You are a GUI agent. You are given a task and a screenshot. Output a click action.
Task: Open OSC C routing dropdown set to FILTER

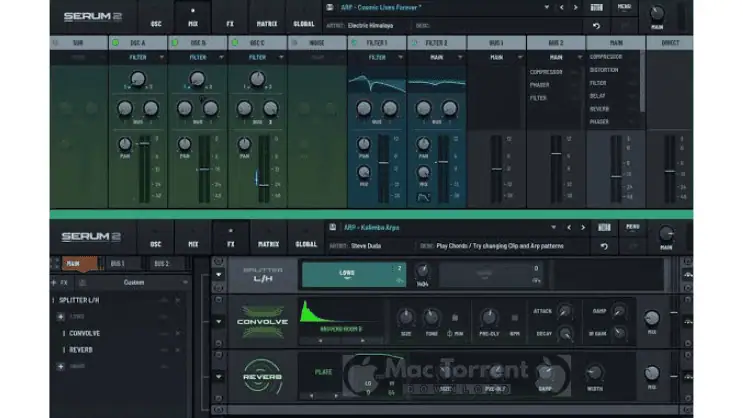[257, 57]
